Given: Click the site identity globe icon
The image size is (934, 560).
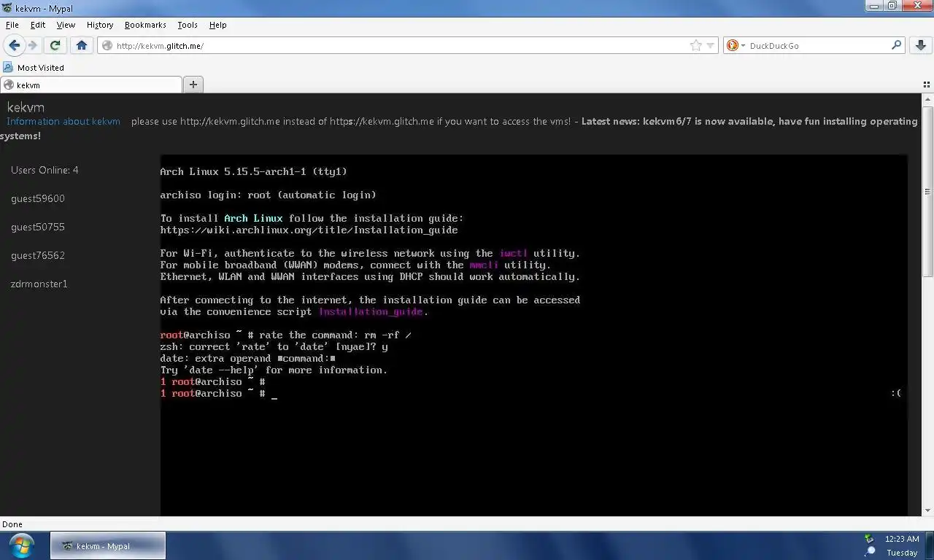Looking at the screenshot, I should pyautogui.click(x=107, y=45).
